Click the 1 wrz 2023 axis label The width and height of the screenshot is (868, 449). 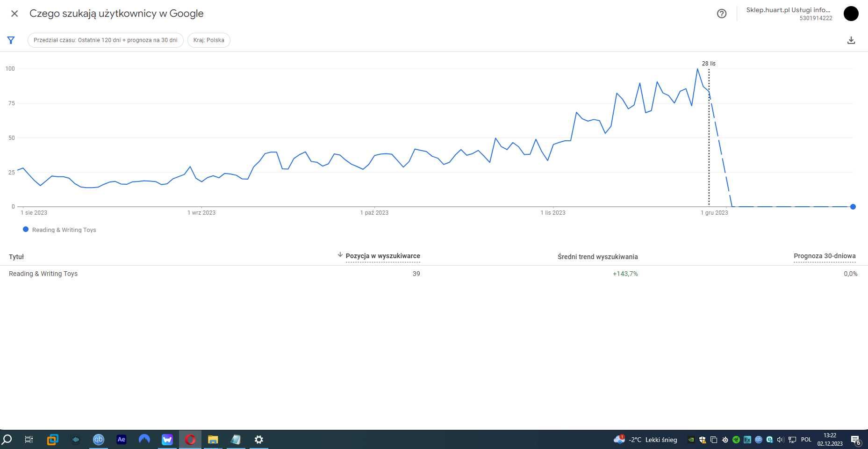[201, 213]
